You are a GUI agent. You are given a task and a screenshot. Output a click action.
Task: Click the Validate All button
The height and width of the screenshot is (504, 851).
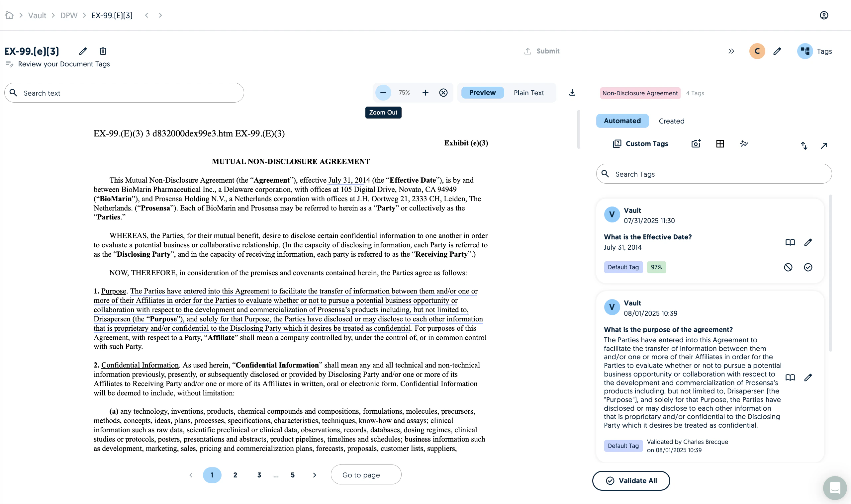tap(631, 480)
